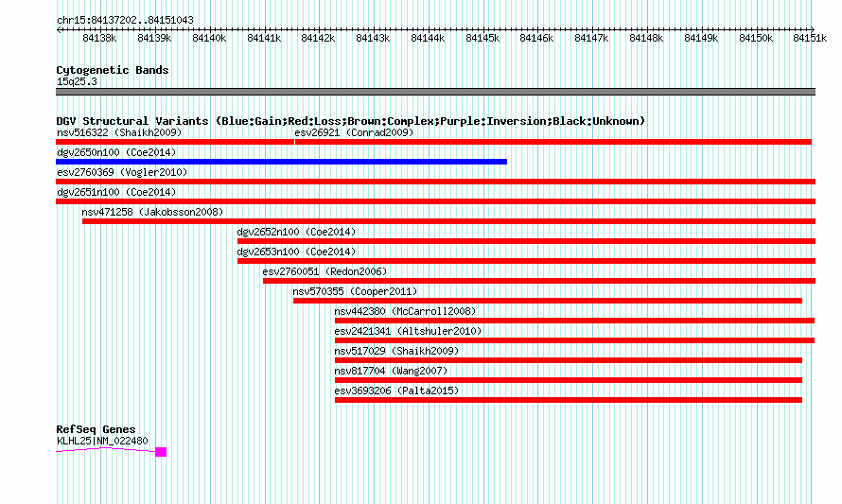Click the 84139k ruler tick label
This screenshot has width=842, height=504.
(154, 38)
